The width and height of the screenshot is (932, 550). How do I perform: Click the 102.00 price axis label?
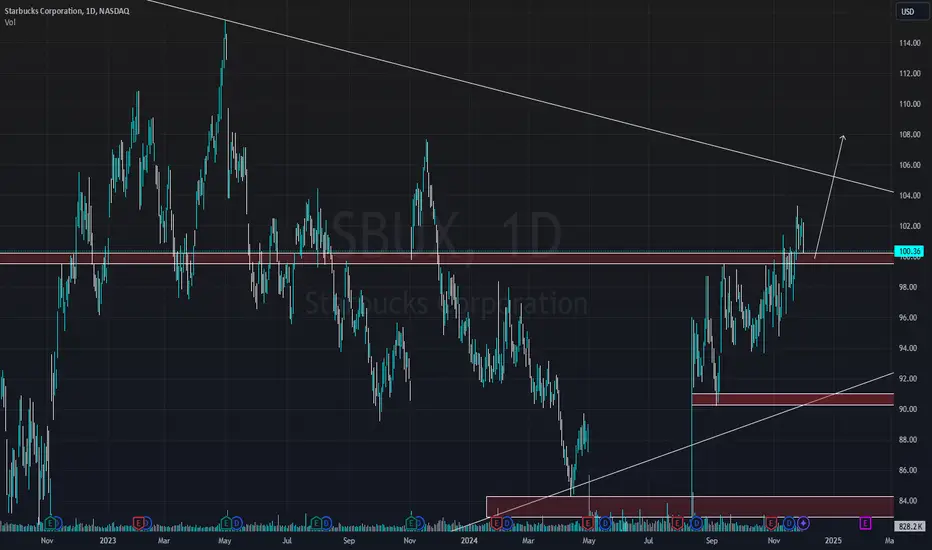[x=909, y=226]
